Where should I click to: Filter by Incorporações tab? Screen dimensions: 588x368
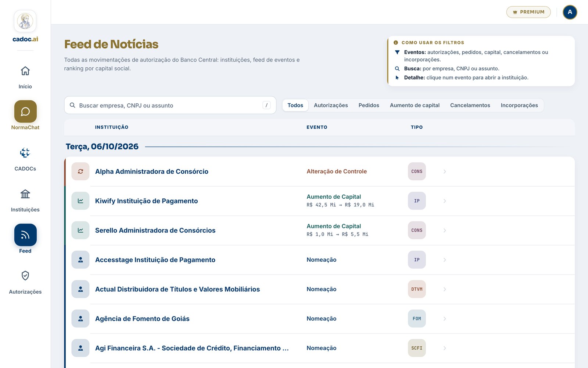click(x=519, y=105)
